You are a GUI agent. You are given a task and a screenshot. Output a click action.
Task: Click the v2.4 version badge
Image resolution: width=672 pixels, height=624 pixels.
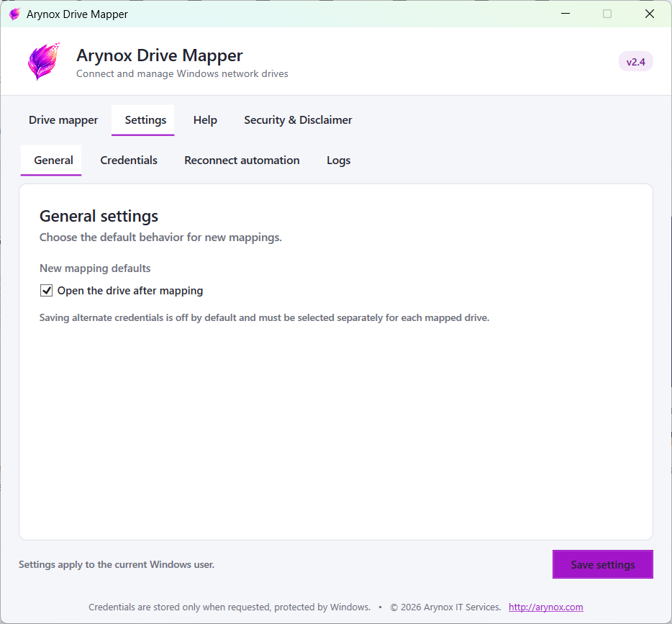(x=635, y=62)
